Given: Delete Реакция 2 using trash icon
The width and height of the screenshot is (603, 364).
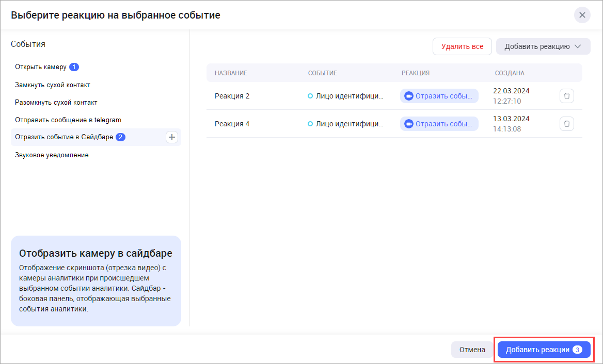Looking at the screenshot, I should pos(567,96).
